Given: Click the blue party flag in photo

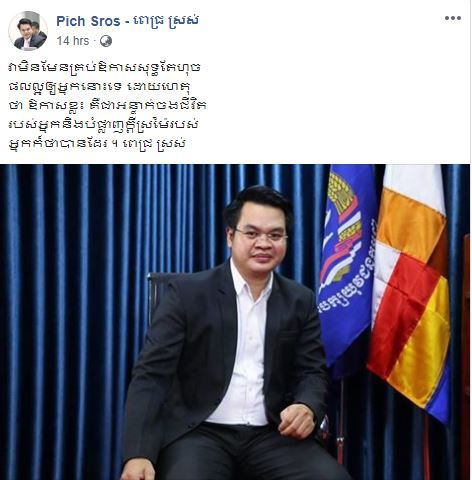Looking at the screenshot, I should click(347, 263).
